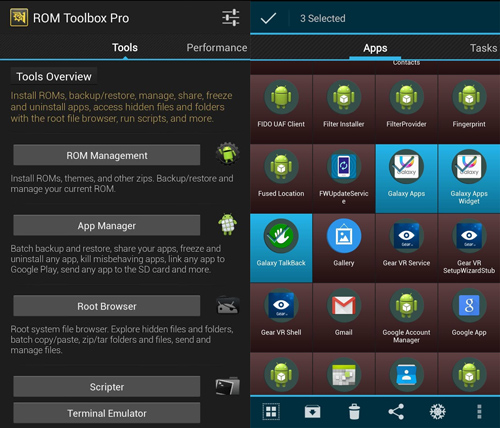Click the Tools Overview heading
This screenshot has width=500, height=428.
54,76
